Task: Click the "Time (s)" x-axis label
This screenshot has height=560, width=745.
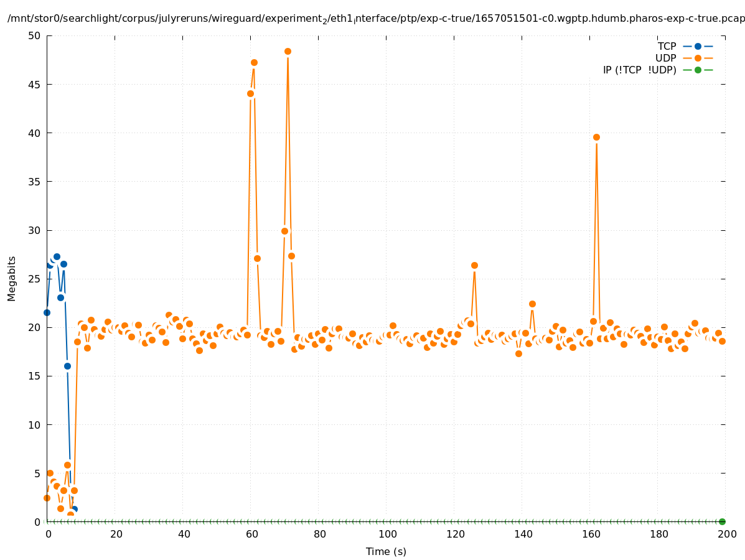Action: coord(386,551)
